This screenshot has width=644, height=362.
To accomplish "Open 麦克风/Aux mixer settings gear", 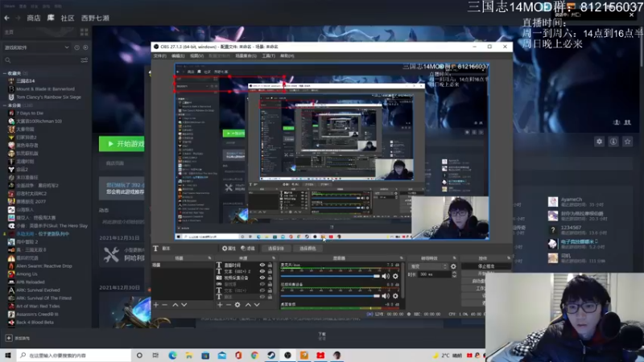I will click(395, 276).
